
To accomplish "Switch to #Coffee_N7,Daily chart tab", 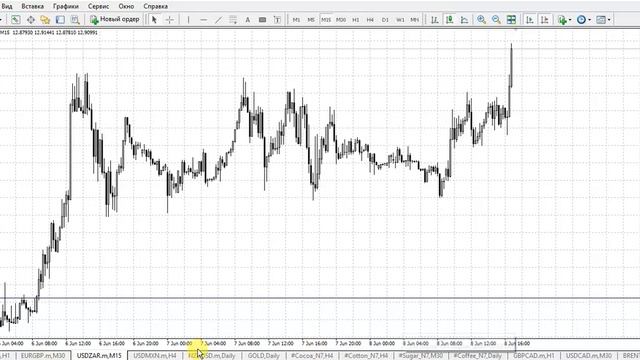I will [478, 356].
